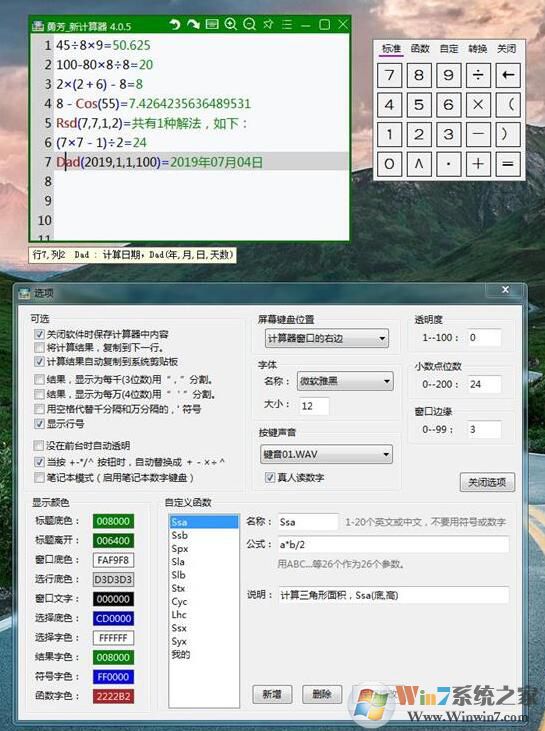Toggle '真人读数字' checkbox
545x731 pixels.
[270, 477]
